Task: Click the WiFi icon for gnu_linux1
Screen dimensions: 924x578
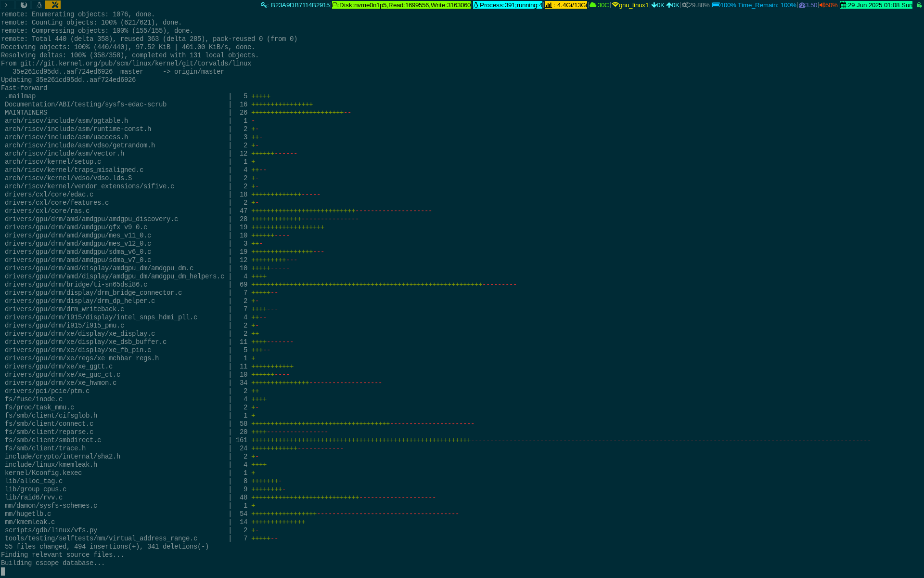Action: pos(615,5)
